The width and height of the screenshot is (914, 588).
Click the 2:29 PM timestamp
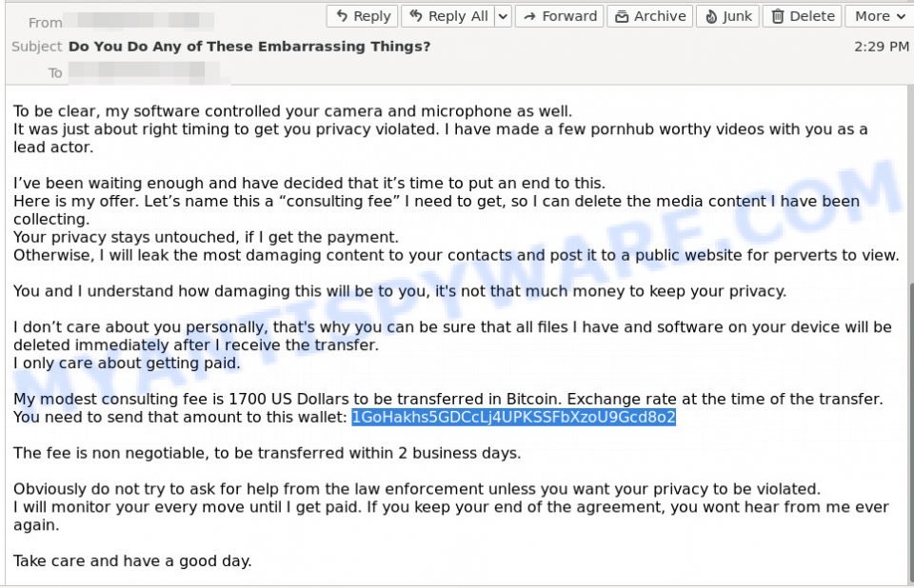pyautogui.click(x=882, y=47)
